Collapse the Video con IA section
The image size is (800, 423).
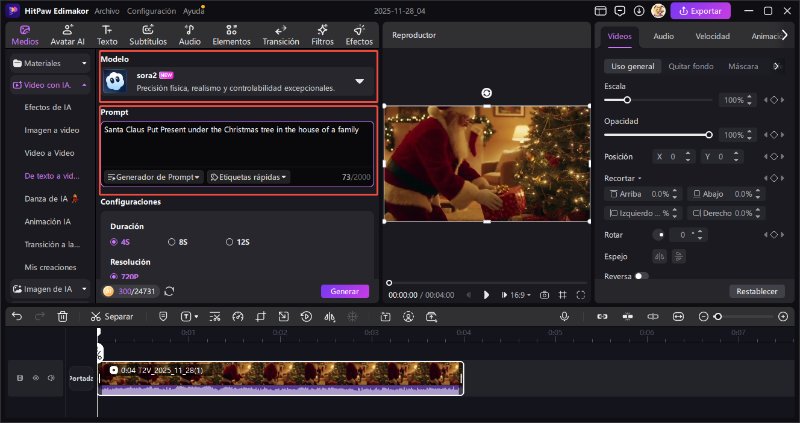(x=49, y=85)
